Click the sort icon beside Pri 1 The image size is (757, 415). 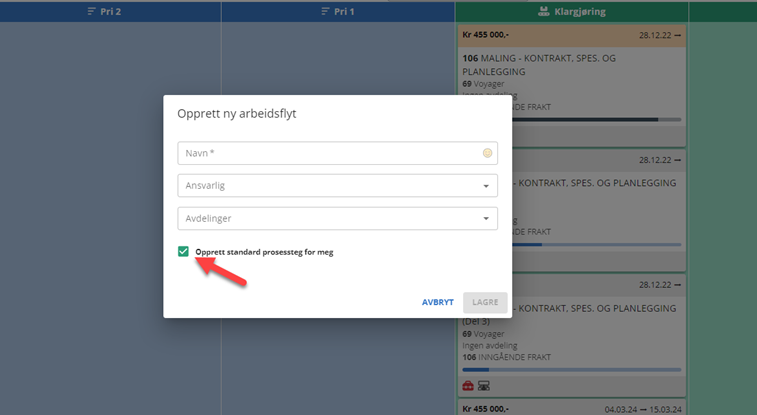click(325, 12)
